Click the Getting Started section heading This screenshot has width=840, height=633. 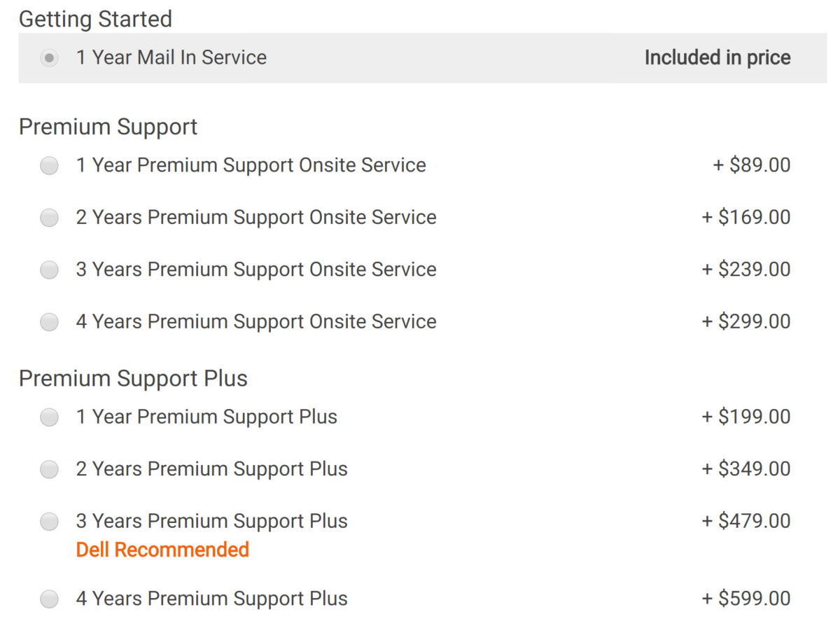pyautogui.click(x=96, y=19)
